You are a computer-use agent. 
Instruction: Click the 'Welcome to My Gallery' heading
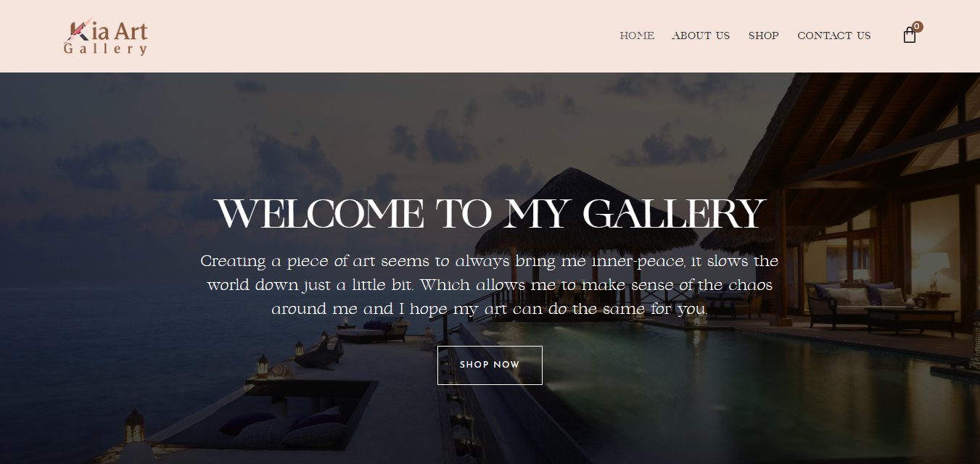point(490,214)
